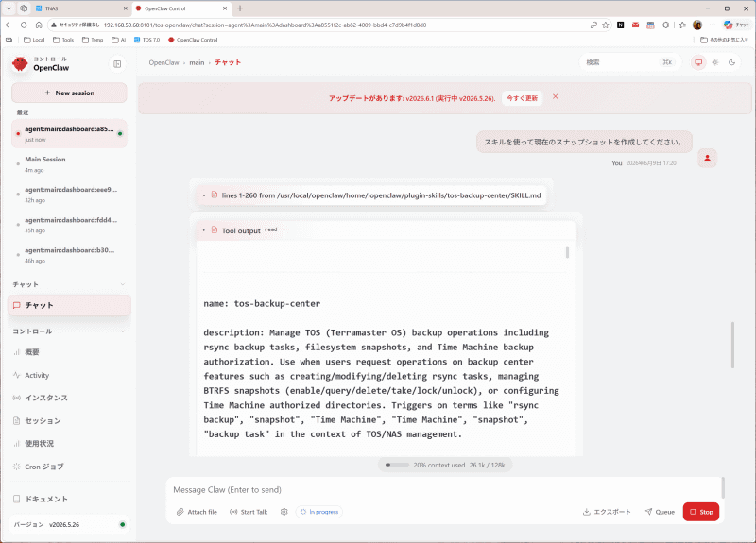Click Attach file button
756x543 pixels.
point(197,512)
